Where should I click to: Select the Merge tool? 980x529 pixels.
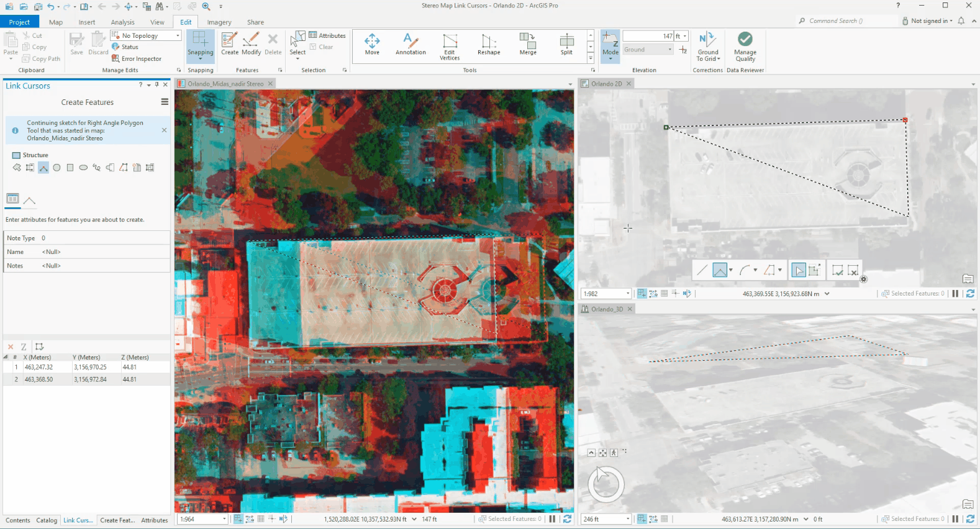[528, 45]
